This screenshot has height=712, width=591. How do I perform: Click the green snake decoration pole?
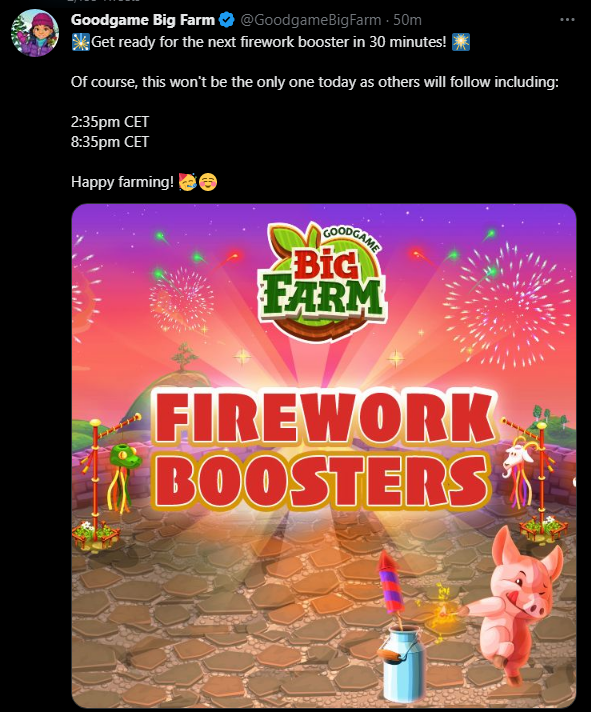click(x=108, y=482)
